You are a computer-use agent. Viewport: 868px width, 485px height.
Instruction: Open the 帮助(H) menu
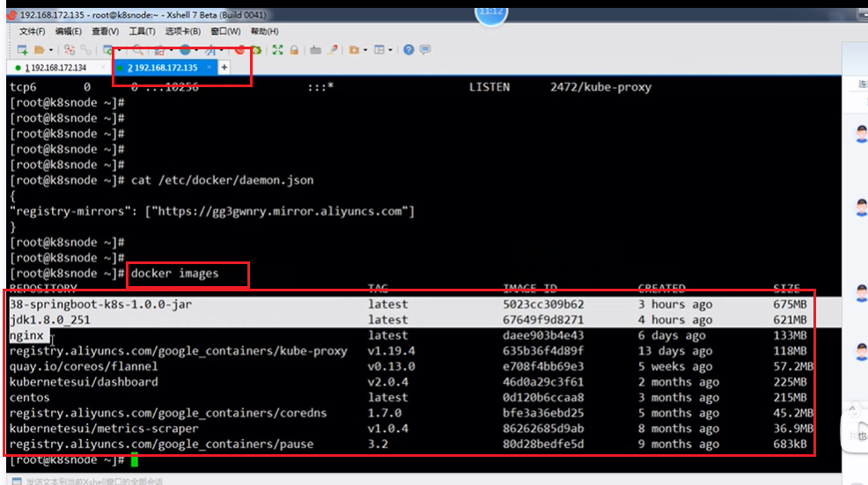[x=265, y=32]
